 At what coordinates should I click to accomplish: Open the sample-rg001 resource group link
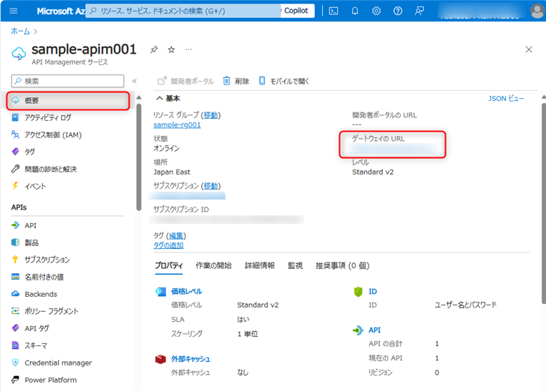pos(177,124)
